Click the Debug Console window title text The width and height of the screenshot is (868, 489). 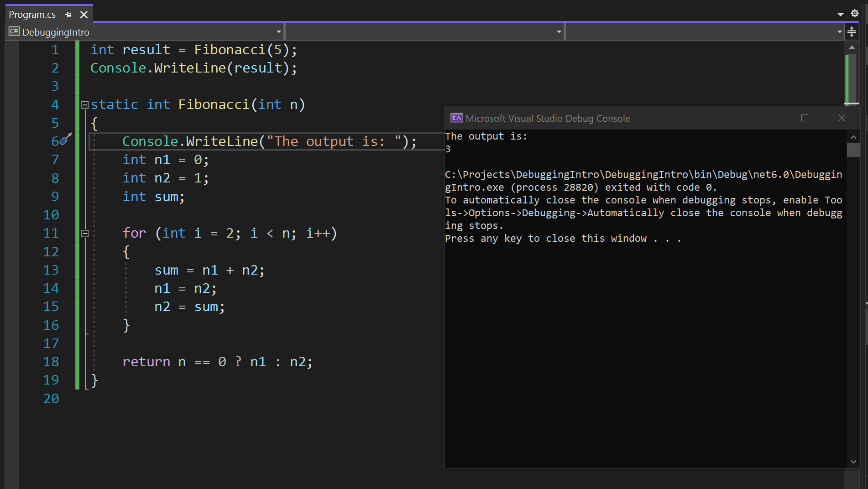pos(548,119)
